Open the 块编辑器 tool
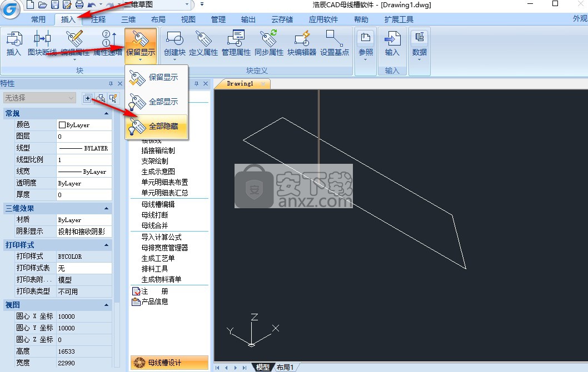The width and height of the screenshot is (588, 372). click(302, 43)
